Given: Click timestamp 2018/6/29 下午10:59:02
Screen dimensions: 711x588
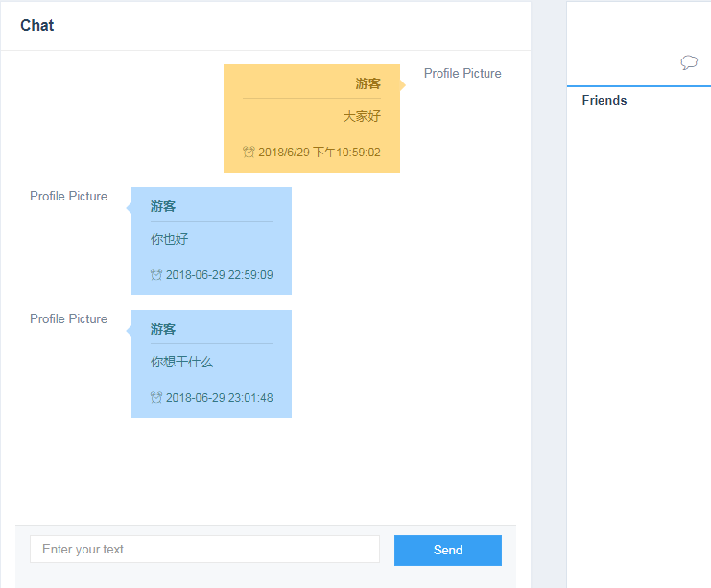Looking at the screenshot, I should click(320, 152).
